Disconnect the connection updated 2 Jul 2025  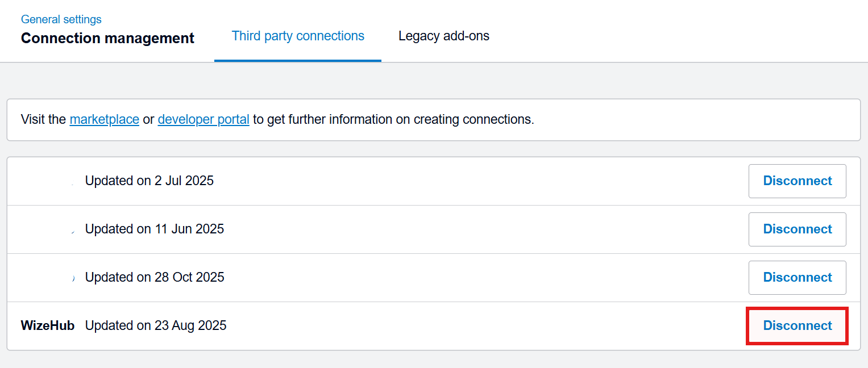797,181
